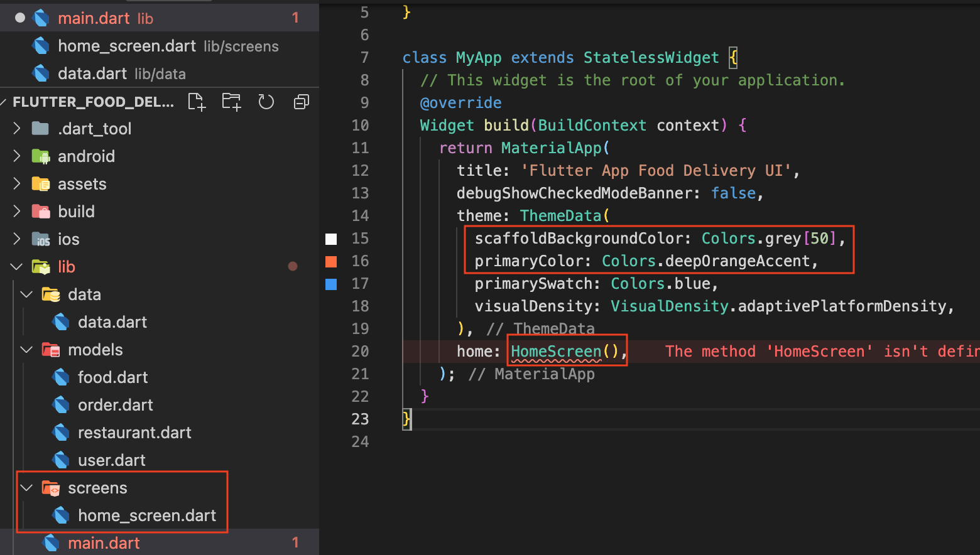This screenshot has width=980, height=555.
Task: Click blue color swatch on line 17
Action: [x=331, y=284]
